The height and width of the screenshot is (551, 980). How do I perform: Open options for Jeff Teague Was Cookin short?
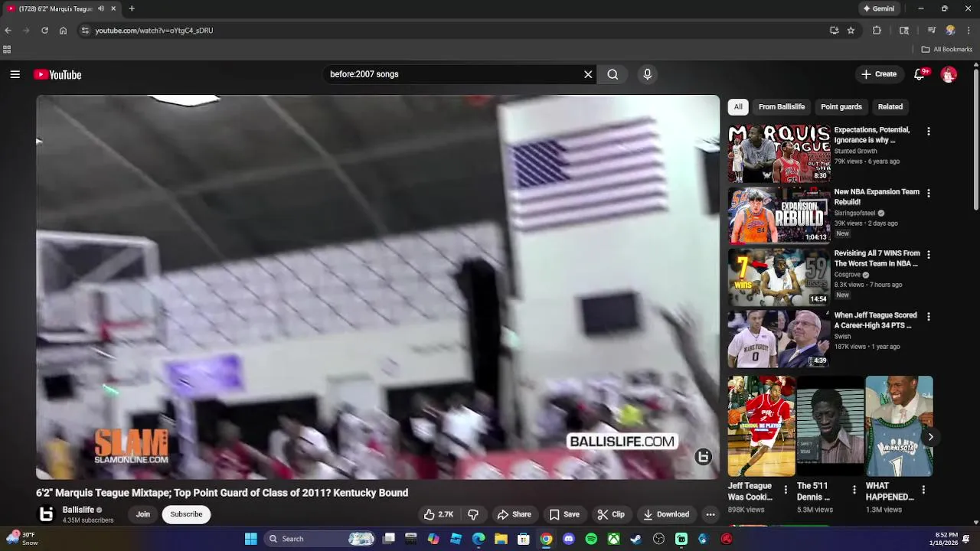click(x=786, y=490)
